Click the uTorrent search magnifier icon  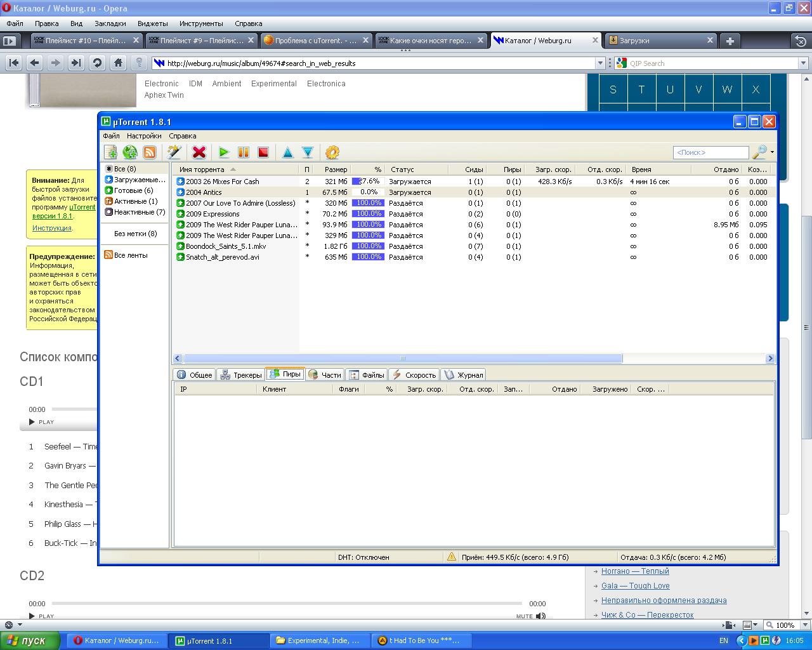(759, 152)
